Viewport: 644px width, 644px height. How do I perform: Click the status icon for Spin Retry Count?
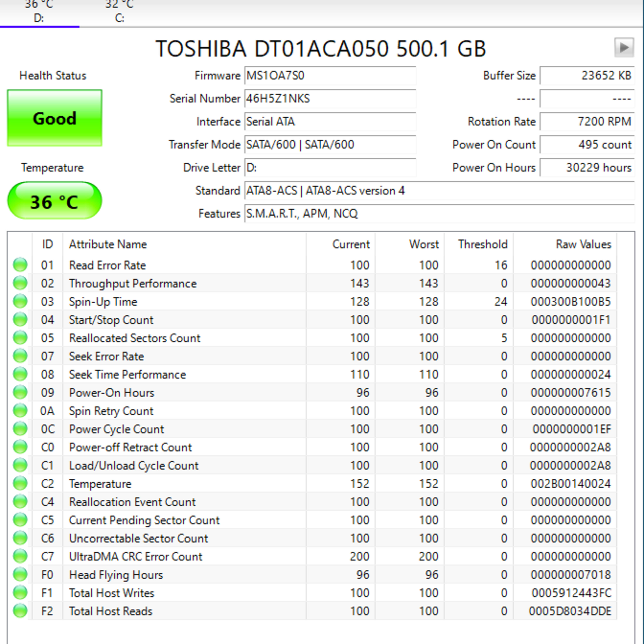[x=20, y=410]
